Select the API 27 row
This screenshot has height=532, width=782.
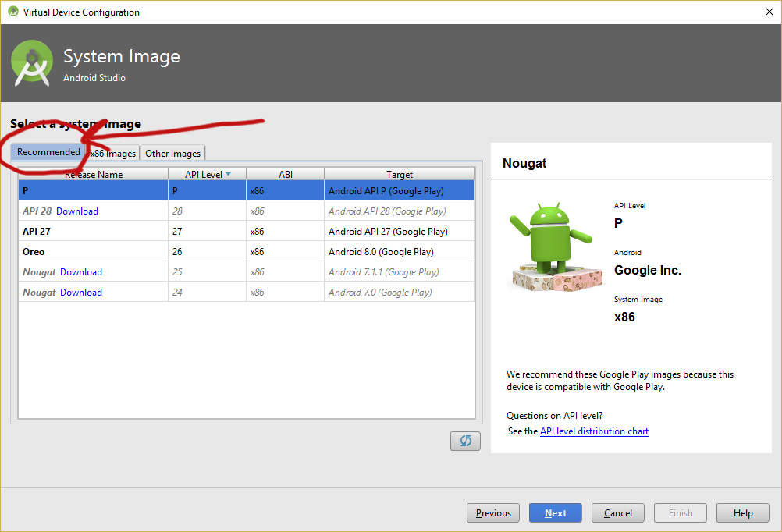(247, 232)
